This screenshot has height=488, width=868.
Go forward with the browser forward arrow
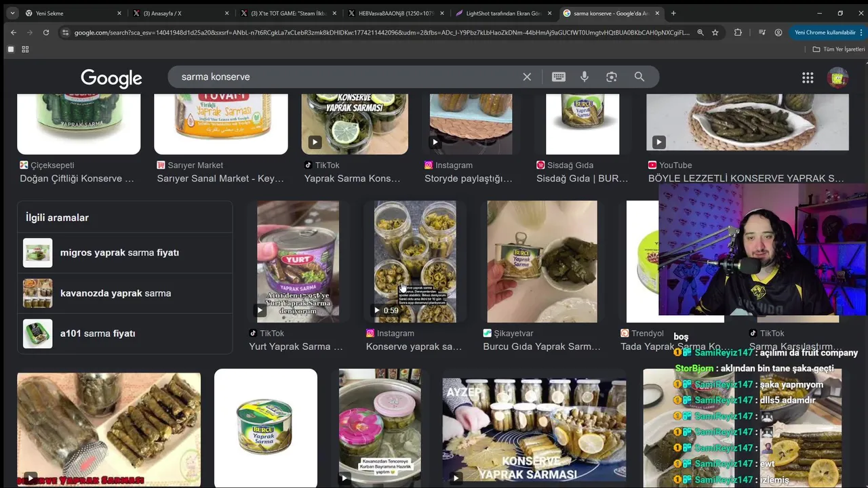point(29,32)
